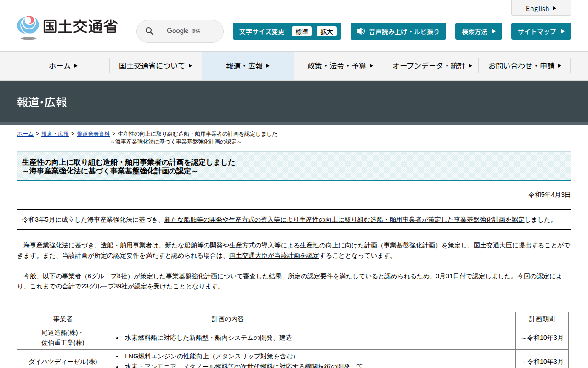Open the 報道・広報 navigation tab
This screenshot has width=588, height=368.
[x=248, y=66]
